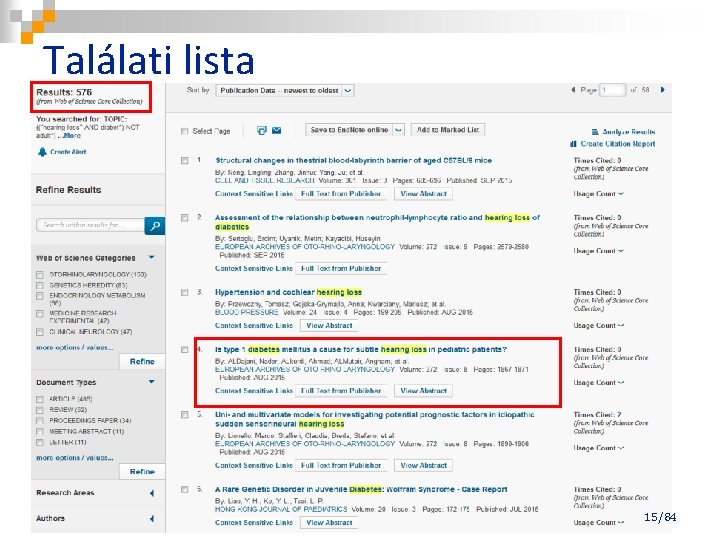Image resolution: width=720 pixels, height=540 pixels.
Task: Tick the OTORHINOLARYNGOLOGY category checkbox
Action: click(40, 275)
